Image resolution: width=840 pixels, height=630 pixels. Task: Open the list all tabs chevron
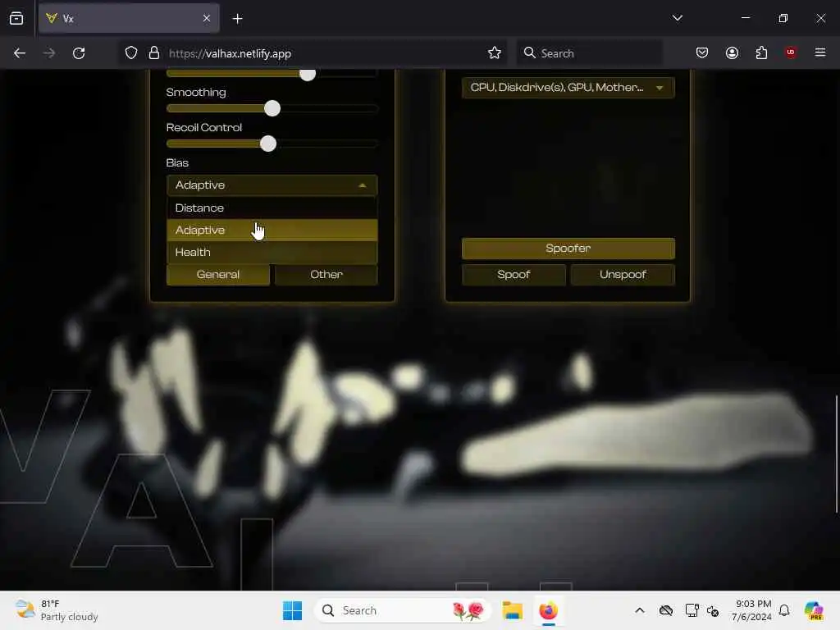pos(677,18)
